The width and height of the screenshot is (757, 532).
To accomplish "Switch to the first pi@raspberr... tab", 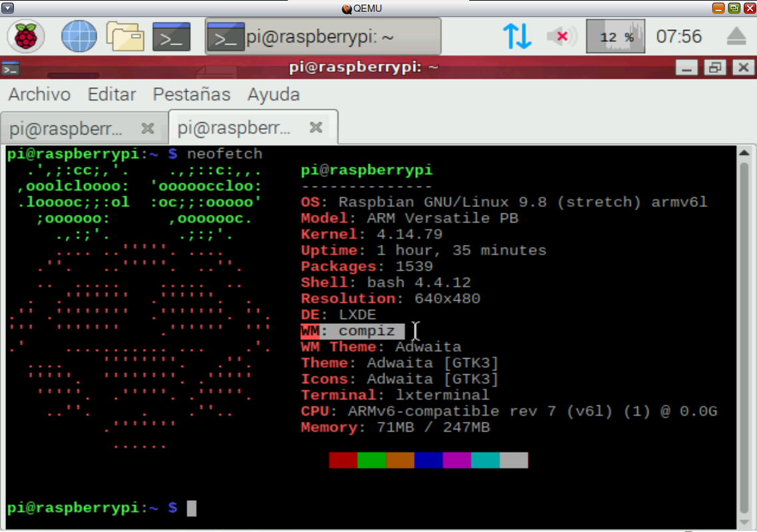I will coord(84,128).
